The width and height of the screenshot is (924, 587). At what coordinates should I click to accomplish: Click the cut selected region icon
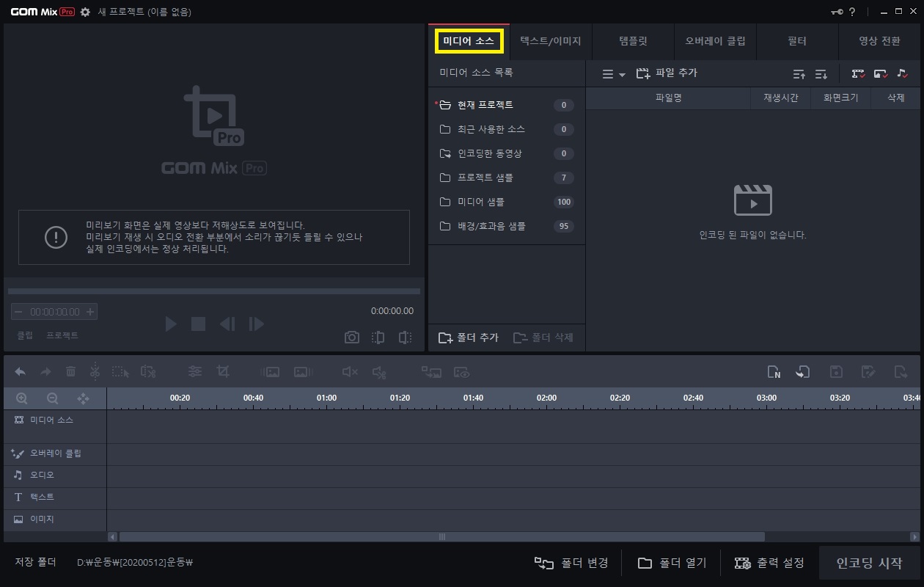click(x=148, y=372)
